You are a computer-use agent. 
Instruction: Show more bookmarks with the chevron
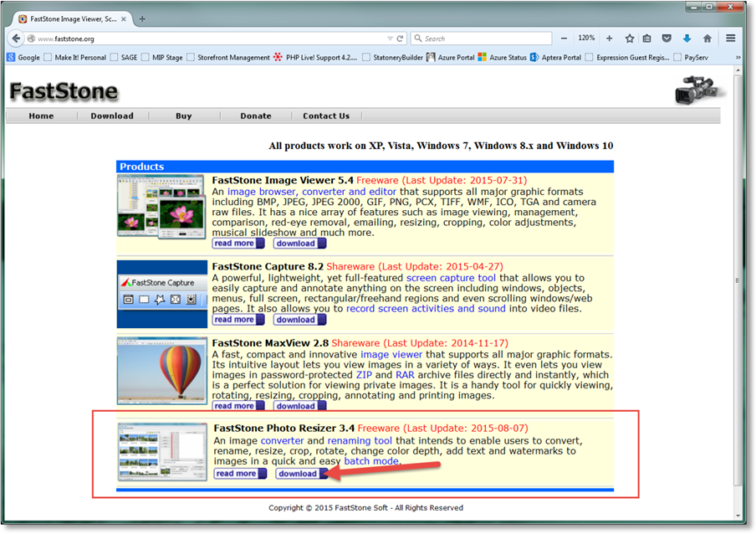738,58
